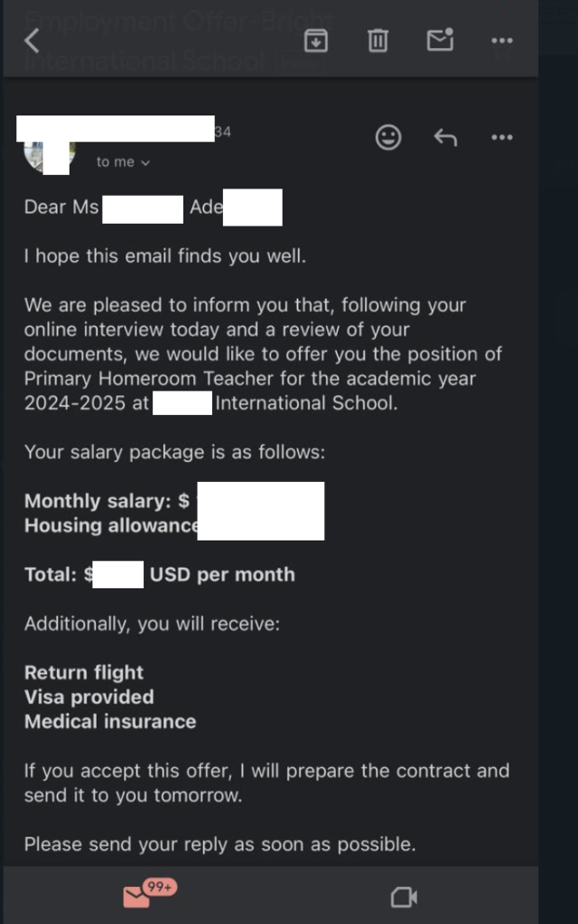This screenshot has width=578, height=924.
Task: Tap "Please send your reply" sentence
Action: coord(219,845)
